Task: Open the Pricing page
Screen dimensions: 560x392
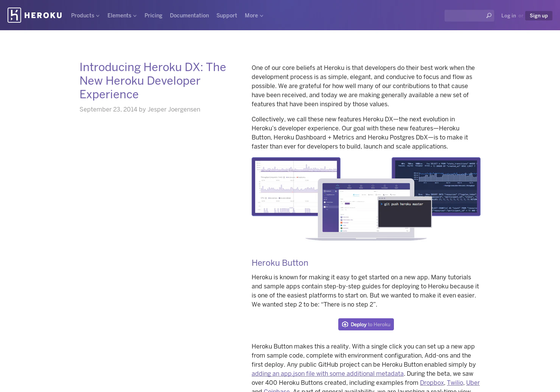Action: tap(153, 15)
